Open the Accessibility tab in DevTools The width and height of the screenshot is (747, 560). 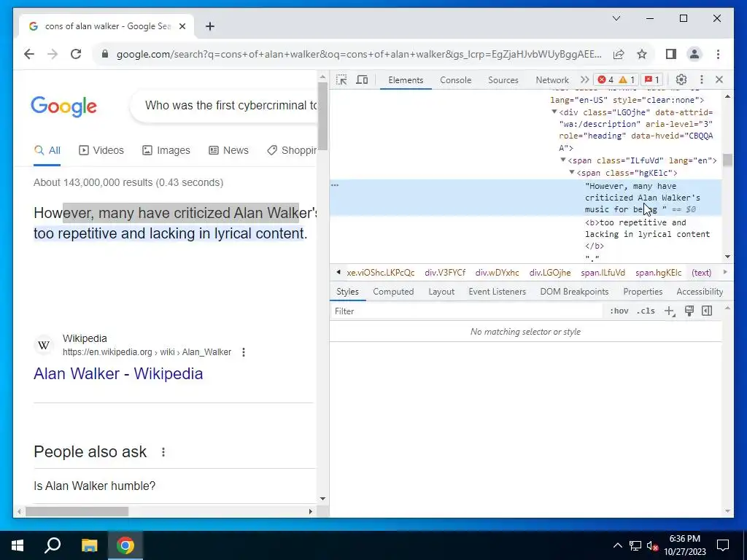point(700,292)
